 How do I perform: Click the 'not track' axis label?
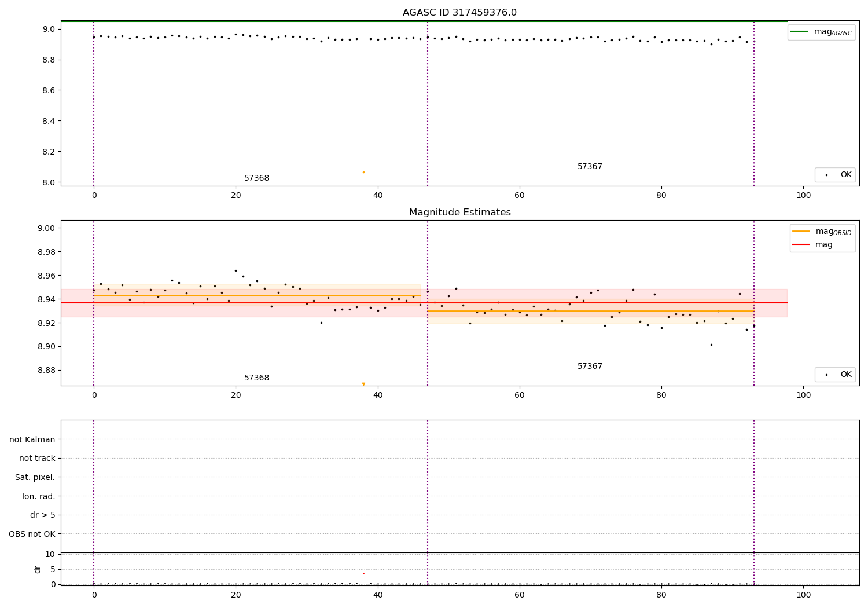[37, 459]
